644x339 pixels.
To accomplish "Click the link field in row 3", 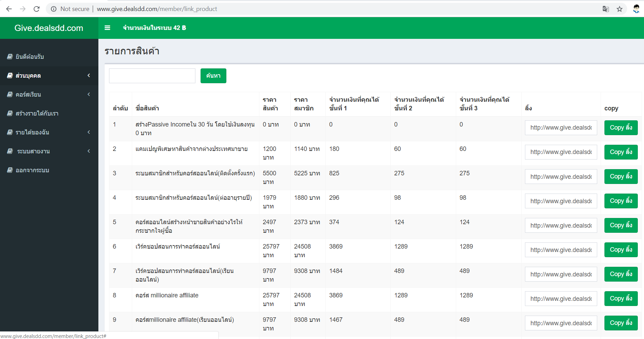I will (x=561, y=176).
